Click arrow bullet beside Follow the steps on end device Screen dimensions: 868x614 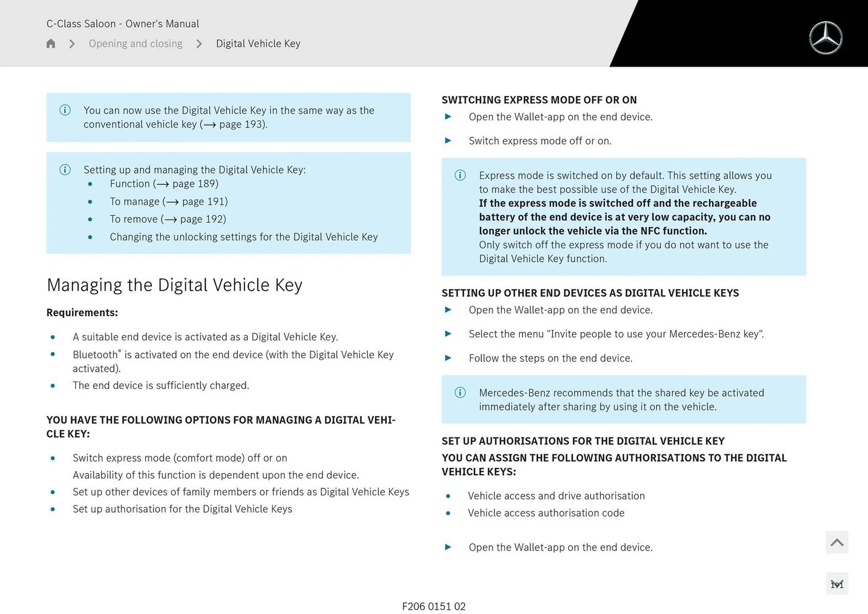448,358
